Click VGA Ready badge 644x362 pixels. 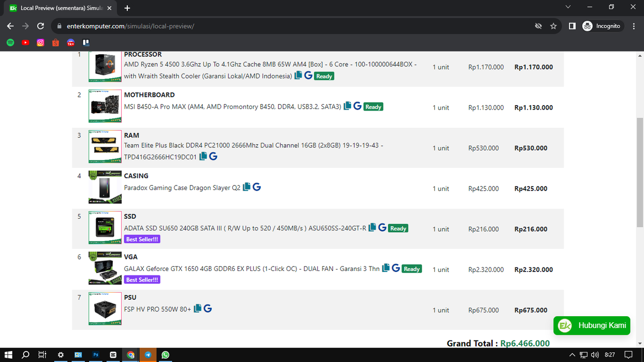click(412, 269)
